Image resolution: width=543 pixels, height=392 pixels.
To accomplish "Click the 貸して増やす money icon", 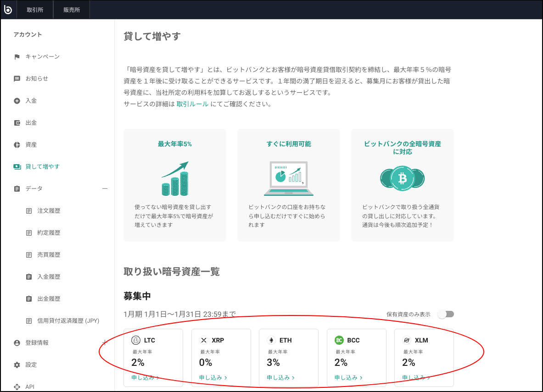I will coord(17,167).
